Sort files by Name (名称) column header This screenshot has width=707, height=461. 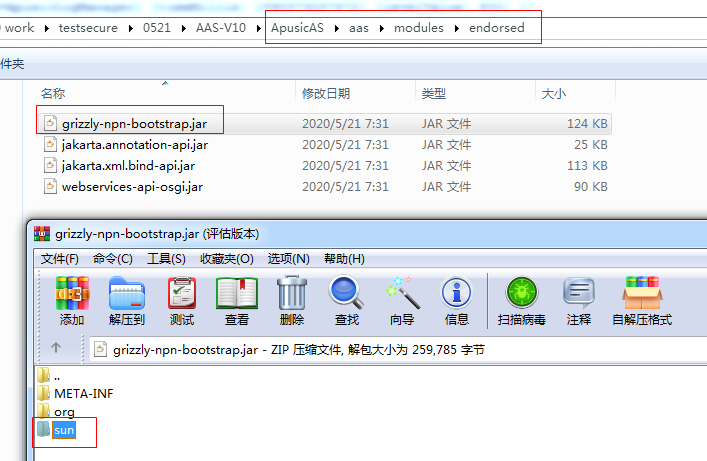coord(53,93)
